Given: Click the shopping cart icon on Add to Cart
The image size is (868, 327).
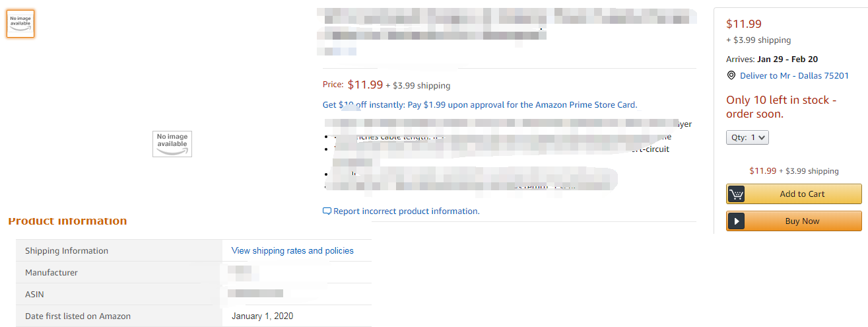Looking at the screenshot, I should (x=736, y=194).
